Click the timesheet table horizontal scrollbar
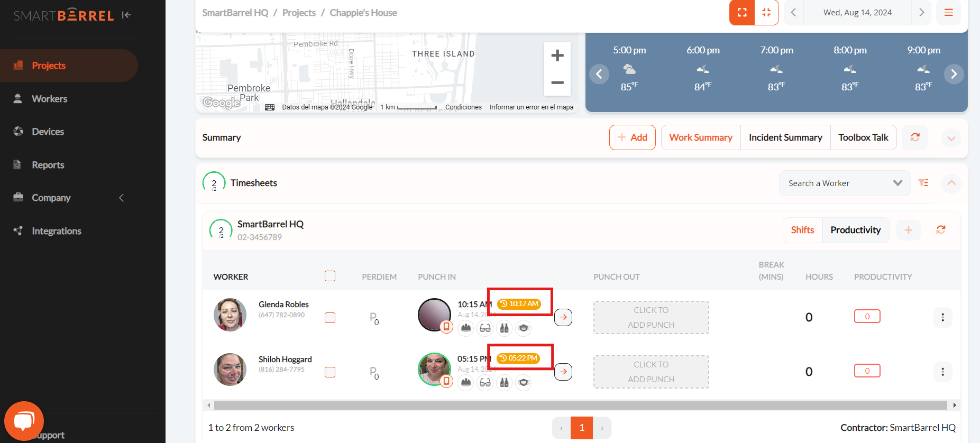Image resolution: width=980 pixels, height=443 pixels. pyautogui.click(x=580, y=405)
